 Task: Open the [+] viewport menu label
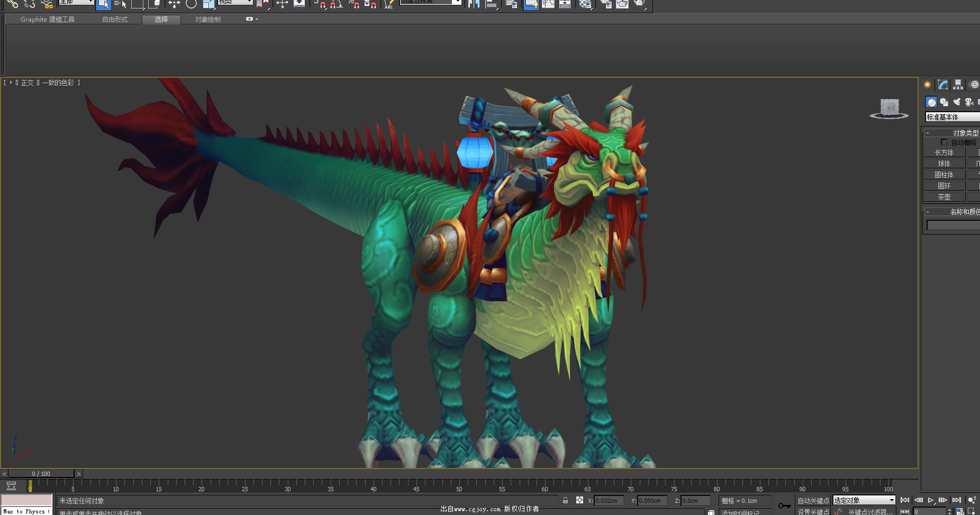(x=11, y=83)
